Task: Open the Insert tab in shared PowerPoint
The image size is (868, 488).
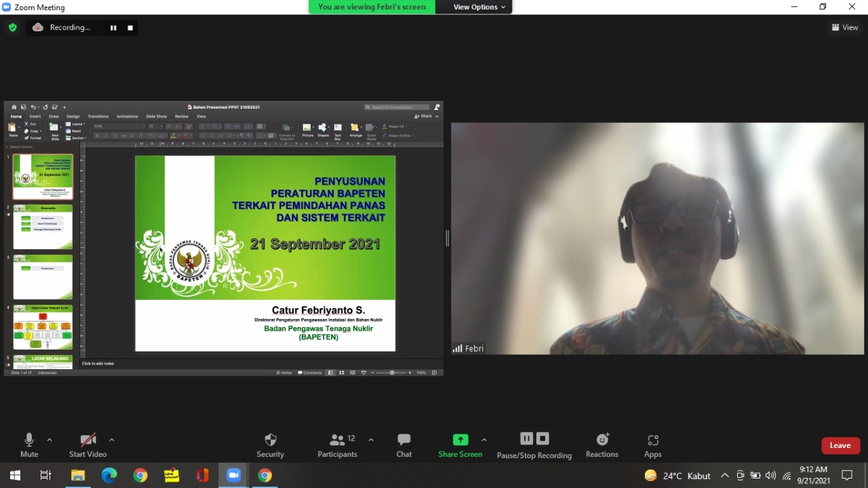Action: point(35,117)
